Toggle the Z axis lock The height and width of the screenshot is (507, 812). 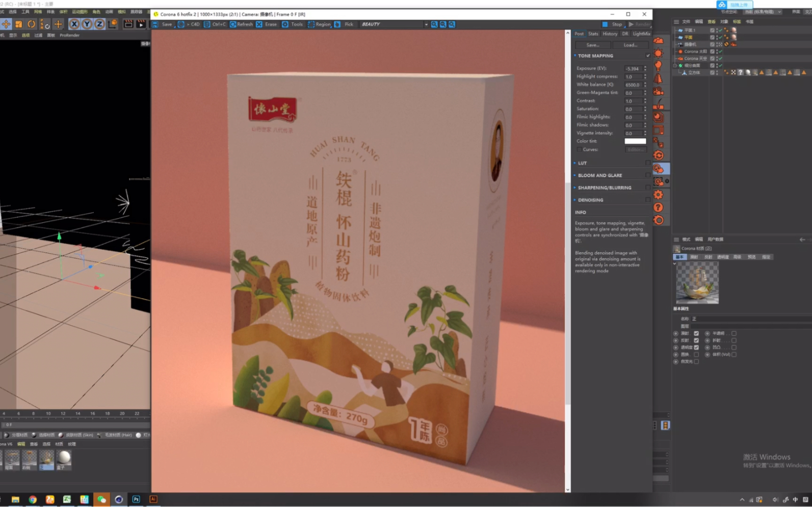99,24
